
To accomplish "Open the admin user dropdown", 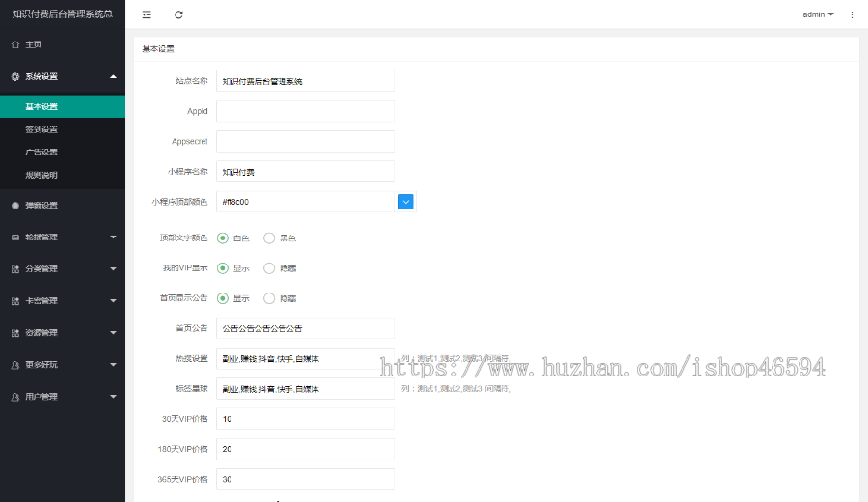I will pyautogui.click(x=818, y=14).
